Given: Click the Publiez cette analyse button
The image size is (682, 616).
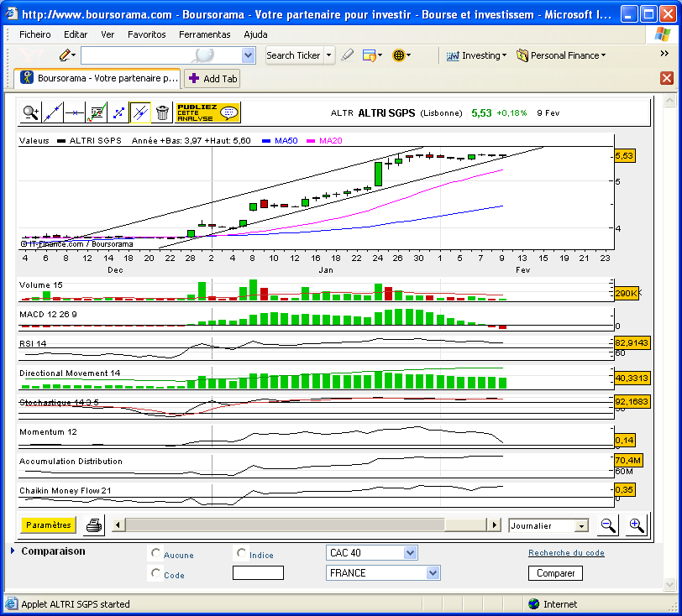Looking at the screenshot, I should point(207,112).
